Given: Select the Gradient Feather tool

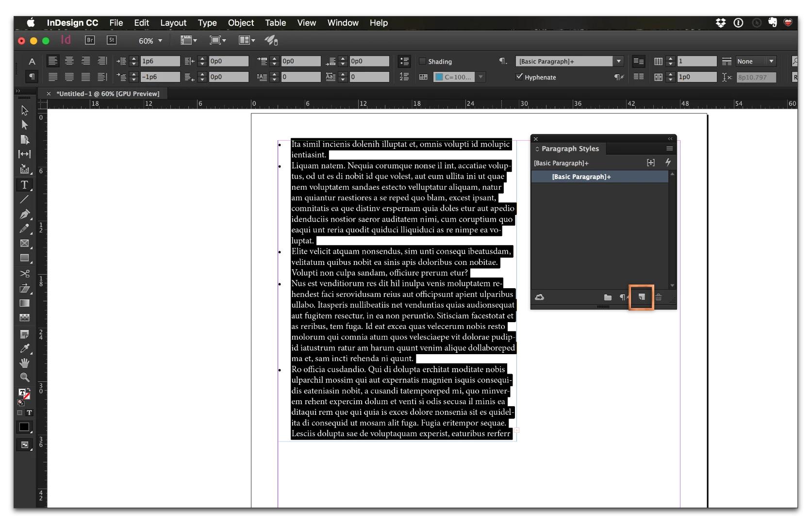Looking at the screenshot, I should click(24, 318).
